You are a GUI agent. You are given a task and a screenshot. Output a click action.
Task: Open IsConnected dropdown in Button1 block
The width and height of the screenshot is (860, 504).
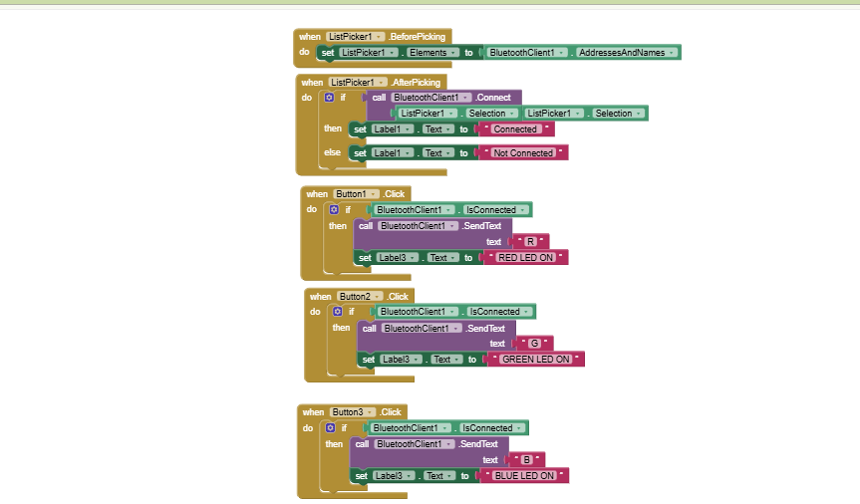tap(496, 210)
